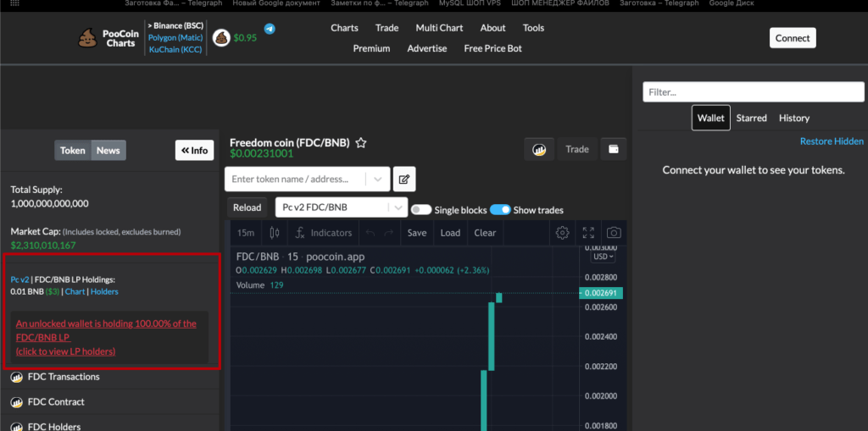Go to Premium page
The height and width of the screenshot is (431, 868).
click(x=371, y=48)
